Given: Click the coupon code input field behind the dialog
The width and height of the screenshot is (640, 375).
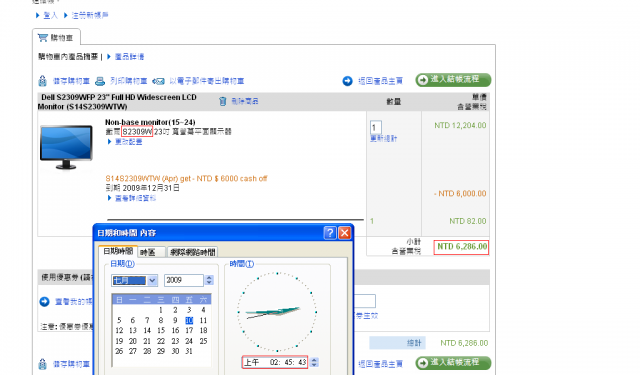Looking at the screenshot, I should click(364, 301).
